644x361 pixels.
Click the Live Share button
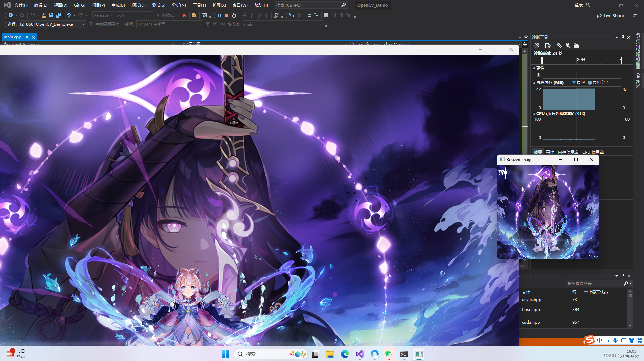[x=610, y=15]
